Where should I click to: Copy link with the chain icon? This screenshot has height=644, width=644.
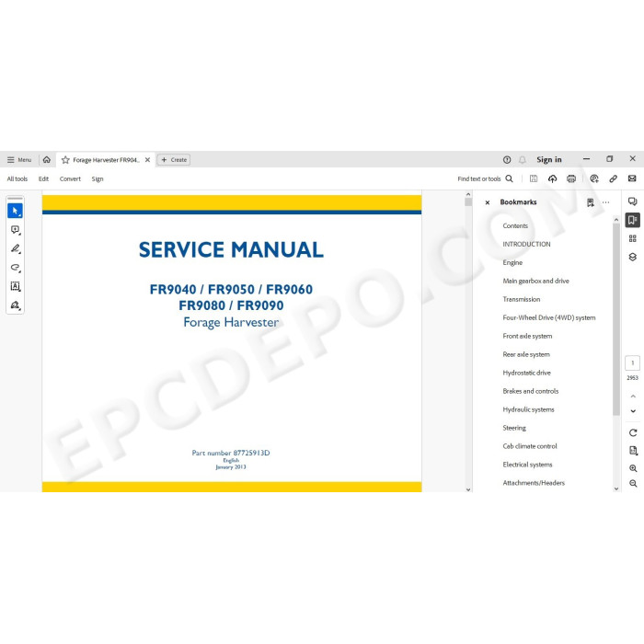click(x=614, y=178)
